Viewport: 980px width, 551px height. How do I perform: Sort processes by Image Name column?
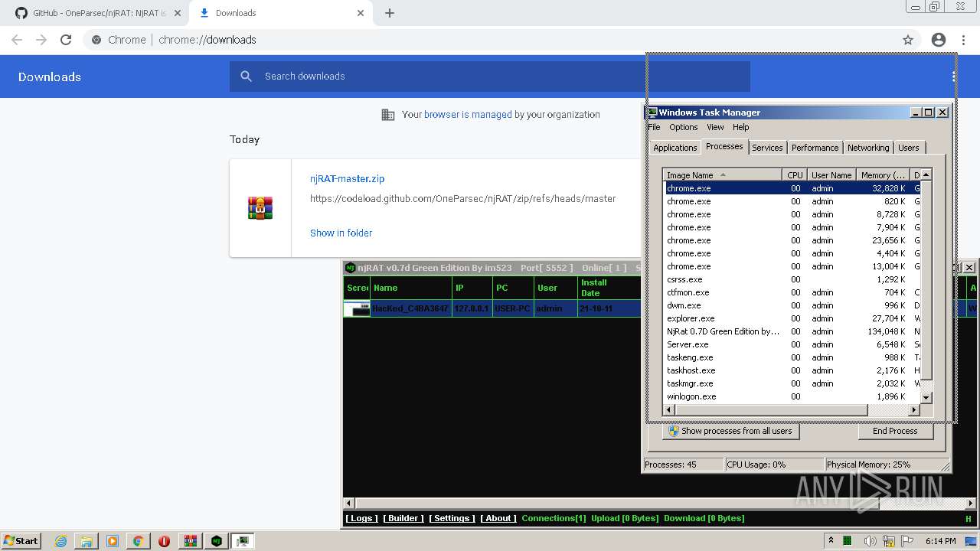click(x=723, y=175)
